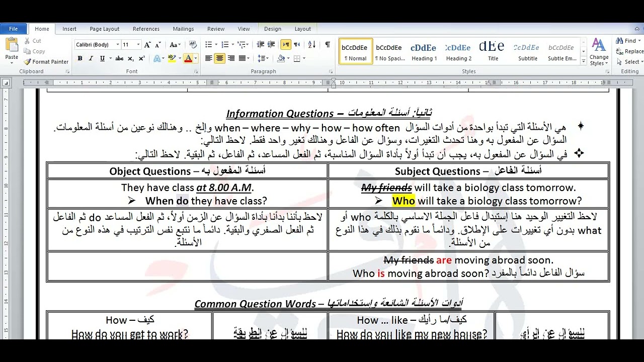Align text right
The height and width of the screenshot is (362, 644).
click(x=231, y=58)
